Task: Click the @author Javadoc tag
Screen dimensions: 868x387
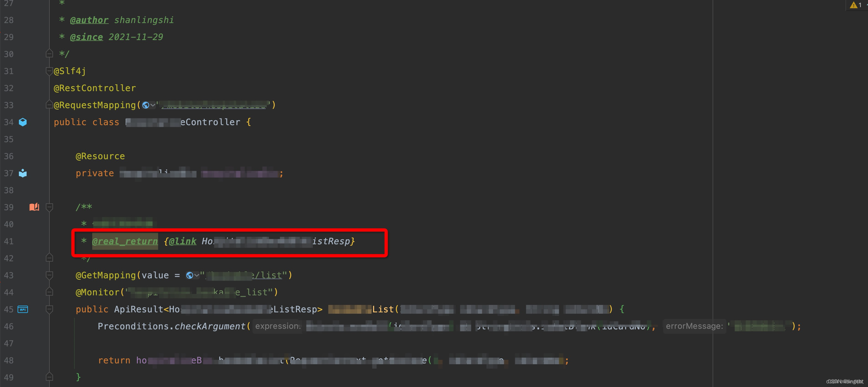Action: [89, 20]
